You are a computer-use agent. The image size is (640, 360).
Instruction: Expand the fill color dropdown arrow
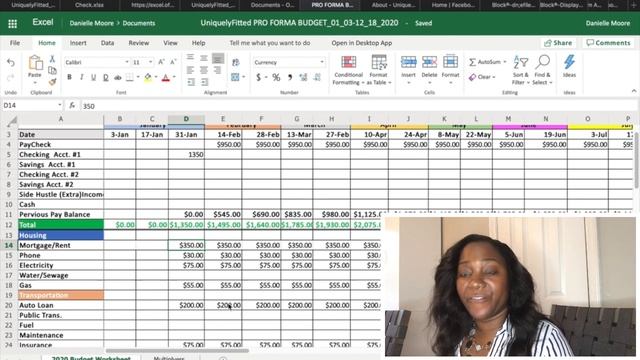coord(156,77)
